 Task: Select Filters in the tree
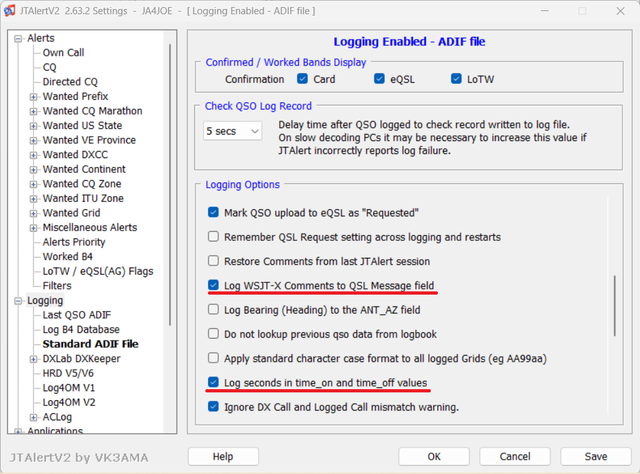pos(57,286)
